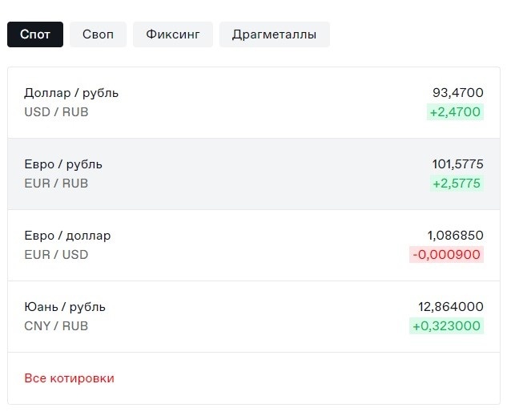Select the Евро / рубль row
This screenshot has height=420, width=515.
(x=254, y=174)
